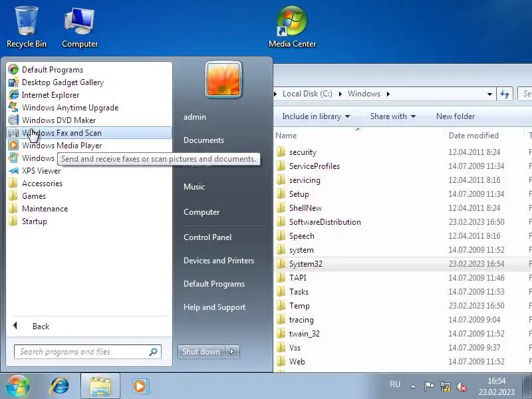Open the Computer desktop icon

coord(80,27)
